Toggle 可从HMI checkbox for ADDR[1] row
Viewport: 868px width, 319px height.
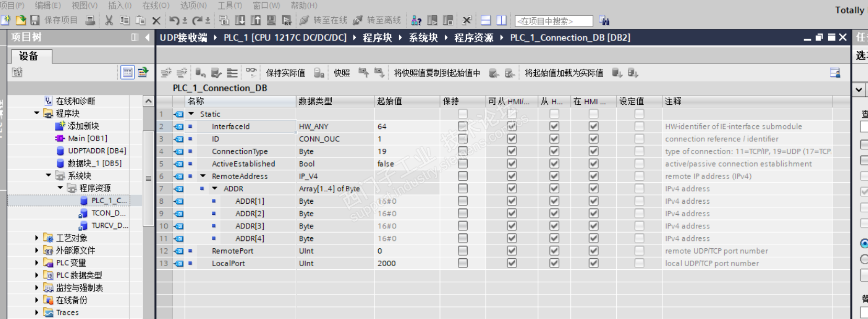point(512,201)
